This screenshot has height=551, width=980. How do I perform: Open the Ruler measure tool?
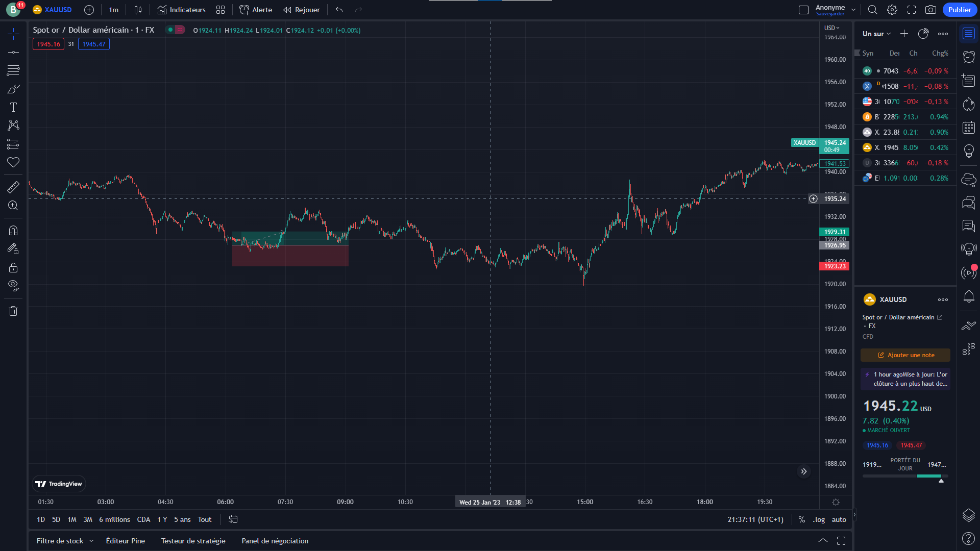[x=13, y=187]
